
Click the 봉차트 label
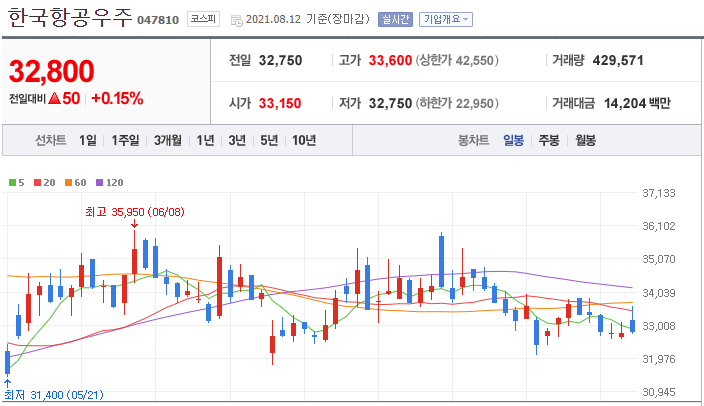click(473, 140)
